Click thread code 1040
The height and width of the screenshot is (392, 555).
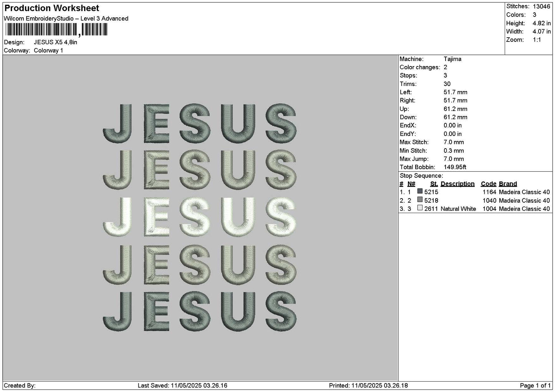coord(490,200)
